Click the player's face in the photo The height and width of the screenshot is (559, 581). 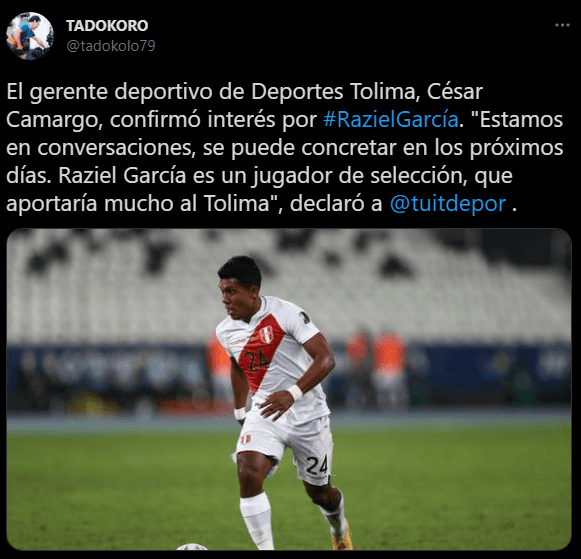[235, 301]
